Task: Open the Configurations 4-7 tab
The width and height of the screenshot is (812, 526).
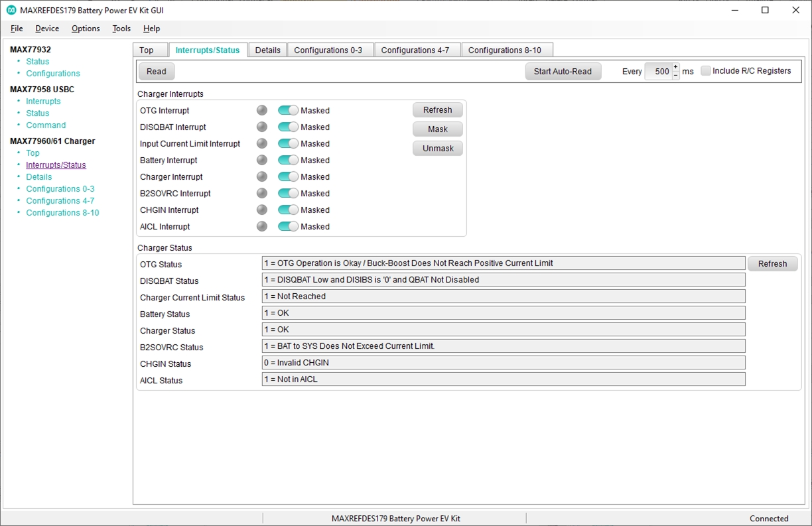Action: coord(417,50)
